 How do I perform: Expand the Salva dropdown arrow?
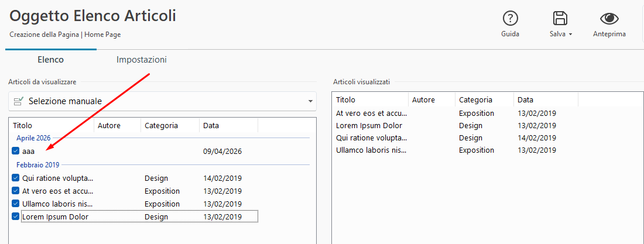570,35
